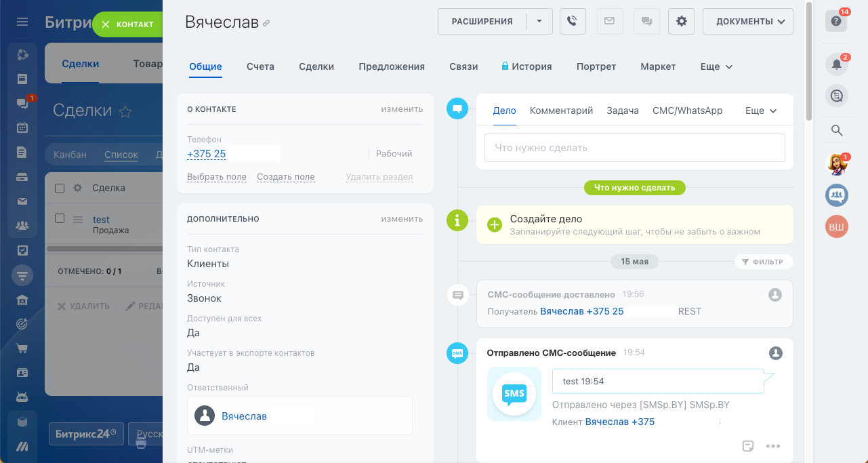
Task: Open the hamburger menu in left sidebar
Action: (22, 22)
